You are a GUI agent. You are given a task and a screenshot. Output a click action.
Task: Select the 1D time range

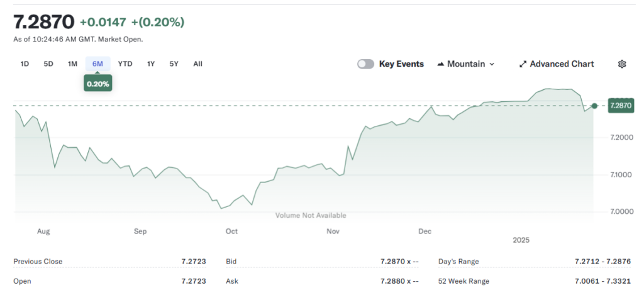click(x=25, y=64)
